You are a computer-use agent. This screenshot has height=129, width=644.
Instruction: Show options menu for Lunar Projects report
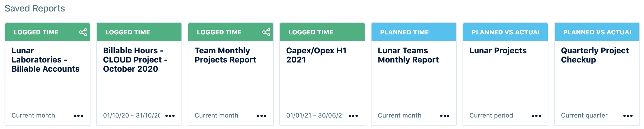coord(536,116)
